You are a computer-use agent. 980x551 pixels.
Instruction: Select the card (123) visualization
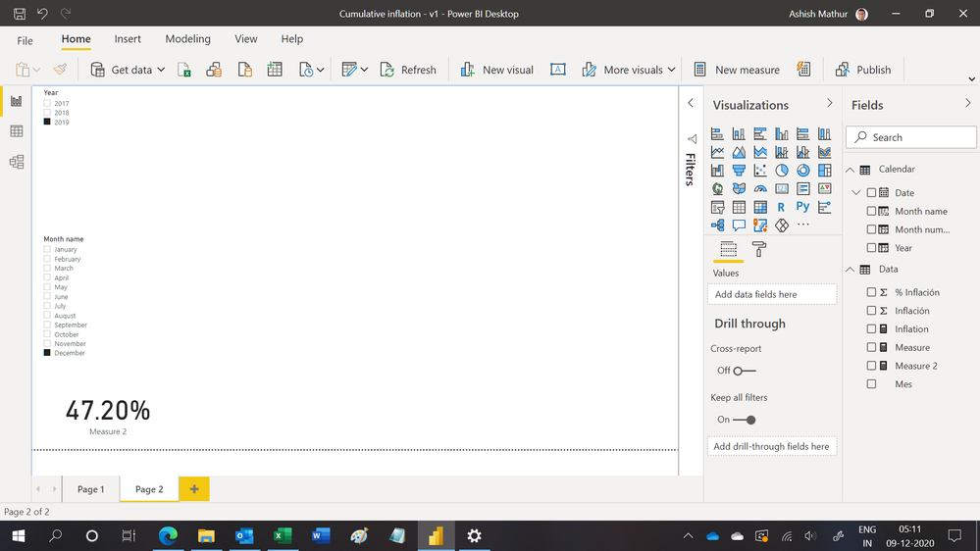tap(782, 188)
